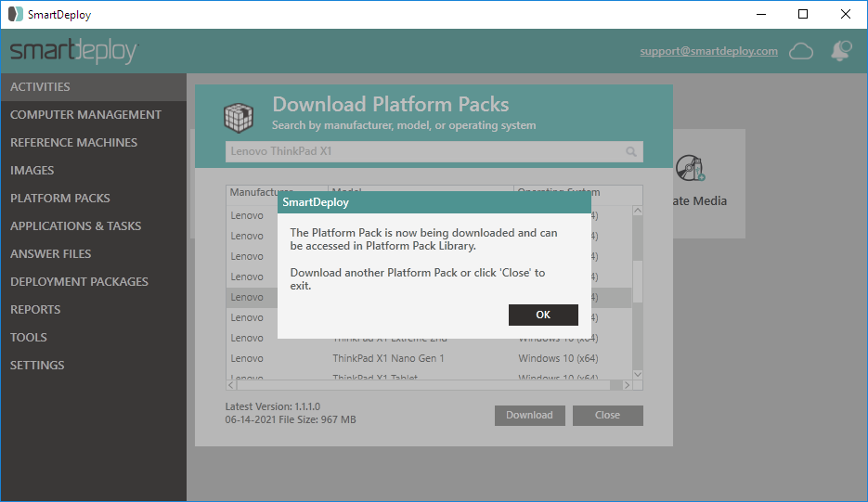Click the Create Media disc icon
This screenshot has width=868, height=502.
pyautogui.click(x=690, y=168)
